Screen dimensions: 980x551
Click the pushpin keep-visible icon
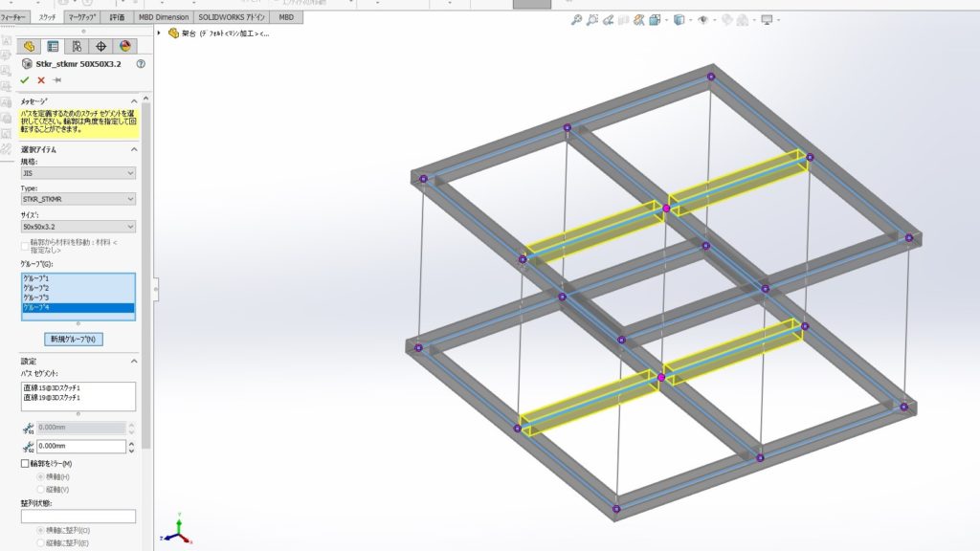pyautogui.click(x=57, y=80)
